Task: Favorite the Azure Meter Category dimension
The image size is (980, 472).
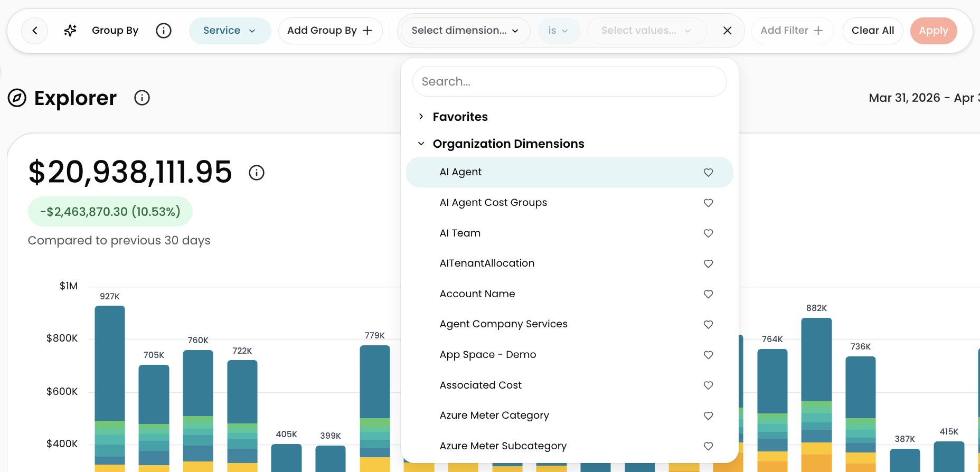Action: [x=708, y=416]
